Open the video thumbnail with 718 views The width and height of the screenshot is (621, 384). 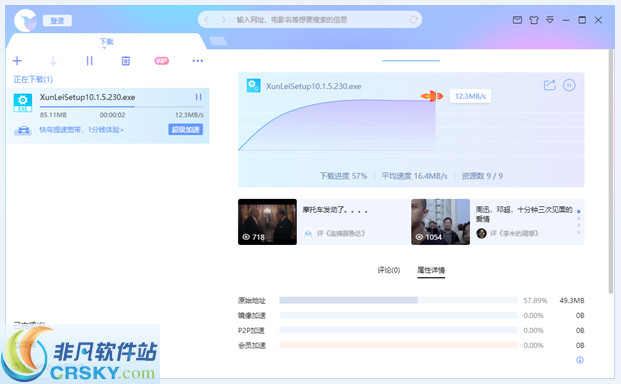[267, 222]
